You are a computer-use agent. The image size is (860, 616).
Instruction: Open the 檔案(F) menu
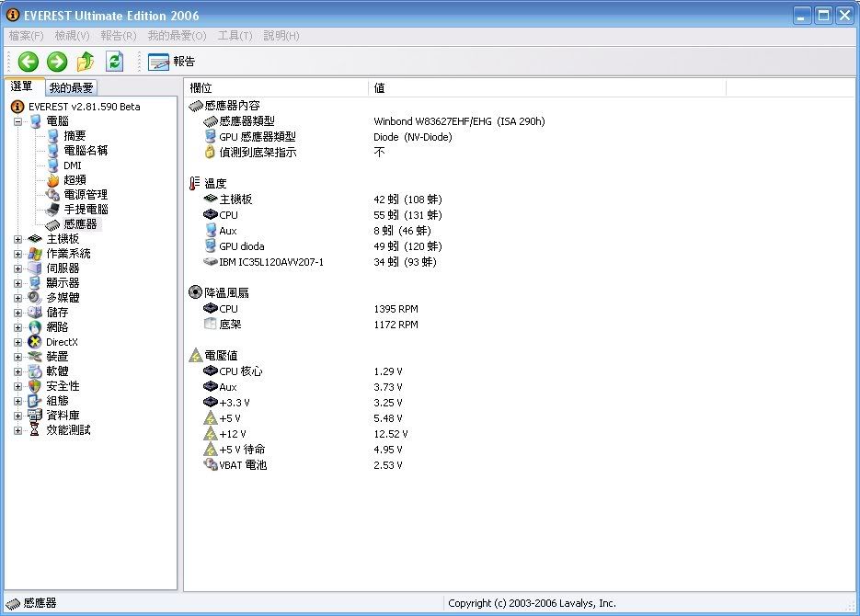tap(26, 36)
